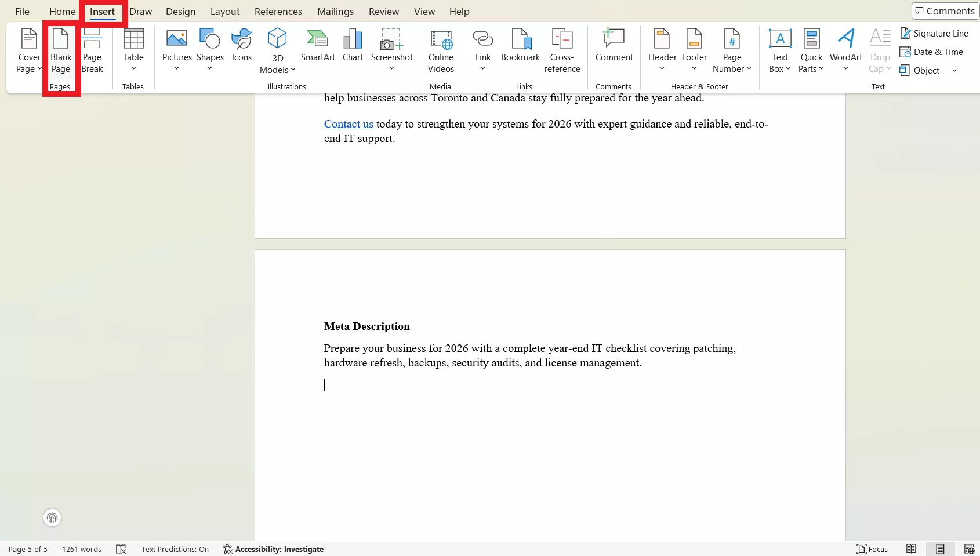Open spelling and proofing check icon

point(121,549)
